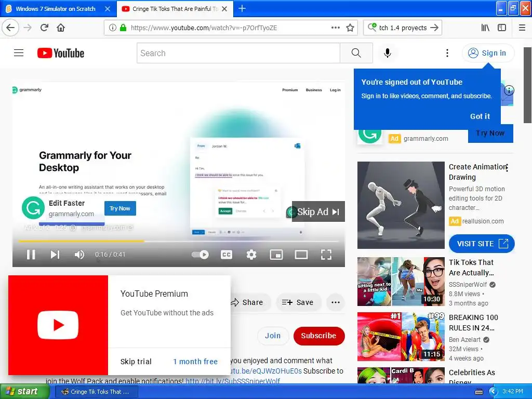This screenshot has width=532, height=399.
Task: Click Try Now in the video ad overlay
Action: pos(120,208)
